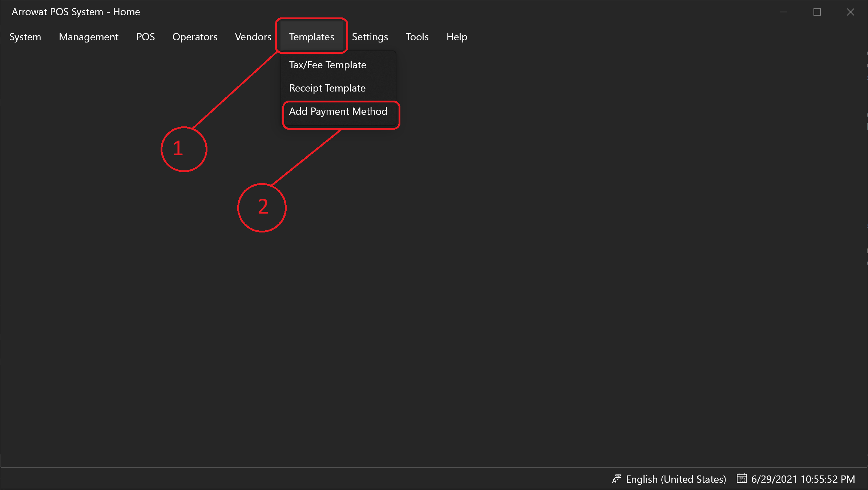Open the POS menu
The height and width of the screenshot is (490, 868).
(145, 37)
